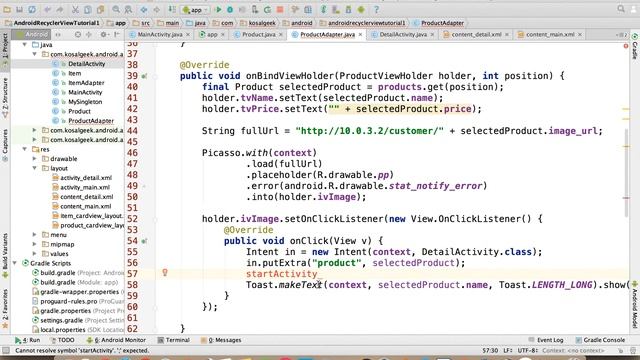This screenshot has width=640, height=360.
Task: Switch to content_detail.xml tab
Action: point(476,35)
